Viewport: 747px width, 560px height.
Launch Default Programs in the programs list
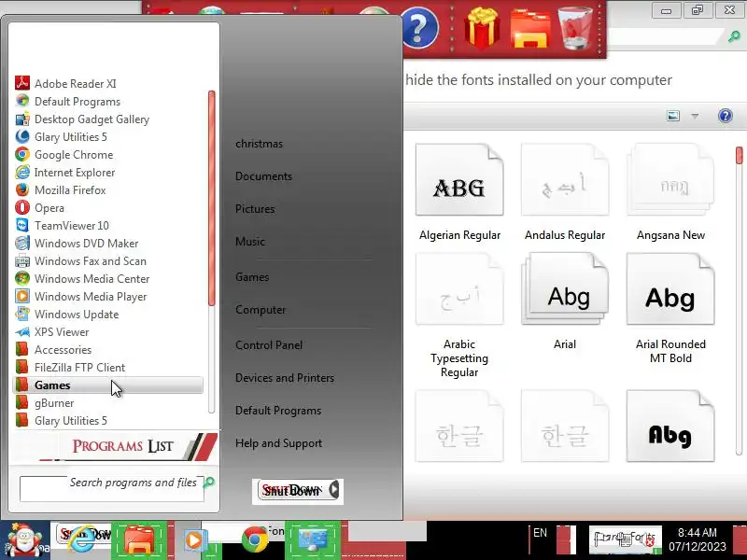click(x=67, y=102)
